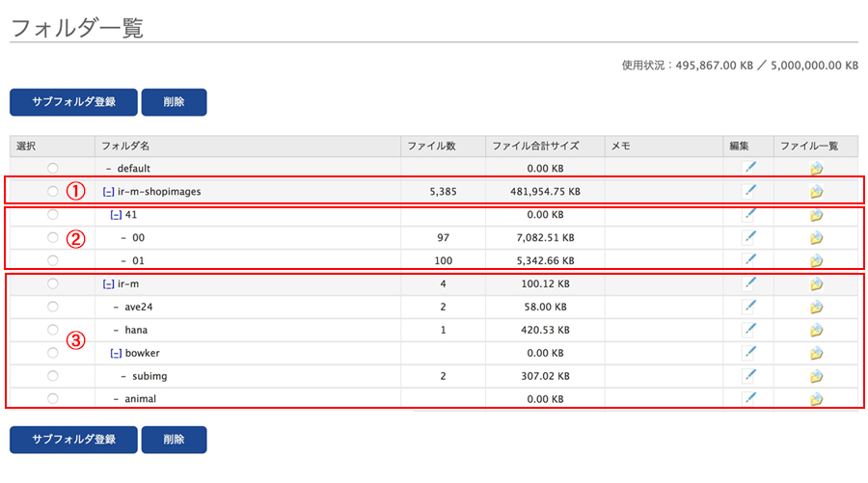This screenshot has height=483, width=868.
Task: Open file list icon for hana folder
Action: click(816, 331)
